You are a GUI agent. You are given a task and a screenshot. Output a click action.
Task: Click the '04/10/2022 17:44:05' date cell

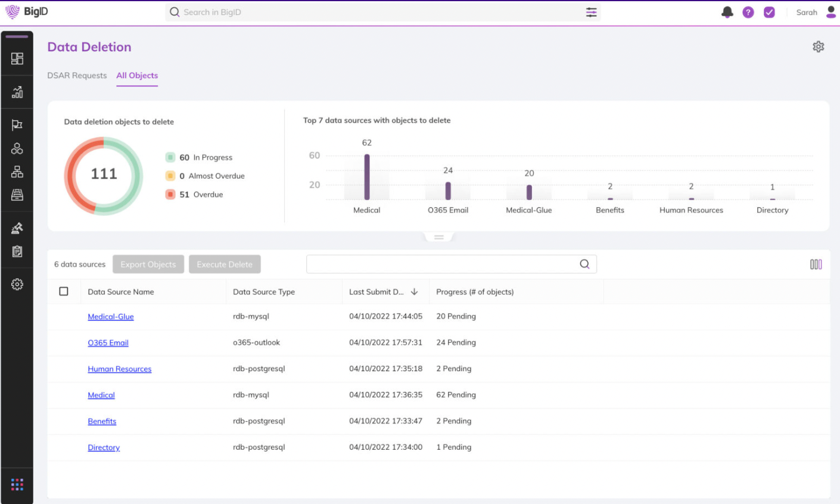(x=385, y=316)
